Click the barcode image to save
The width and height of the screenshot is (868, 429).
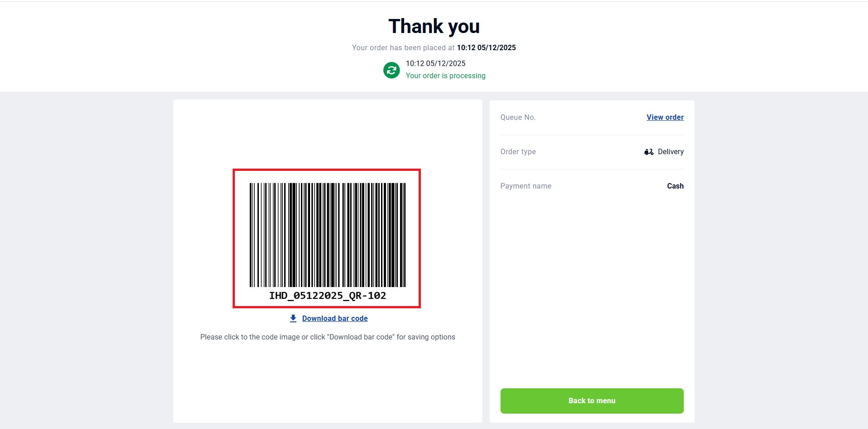coord(327,238)
